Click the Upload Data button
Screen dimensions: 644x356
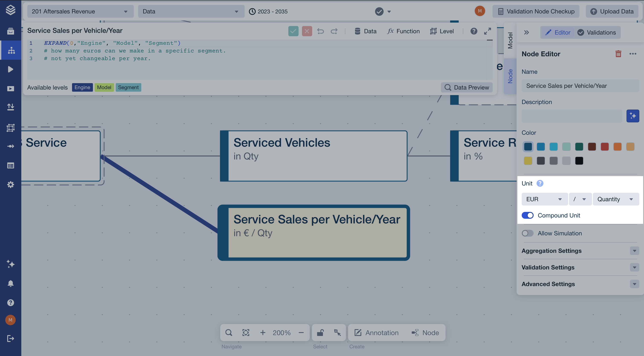[612, 12]
